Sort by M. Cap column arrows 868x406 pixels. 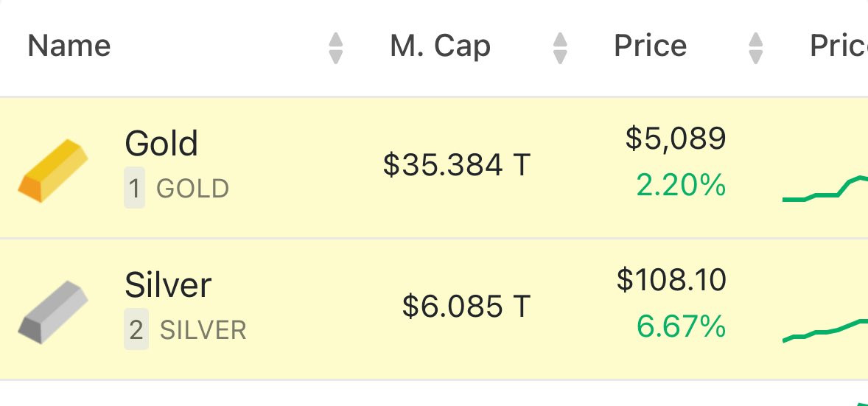[x=560, y=48]
